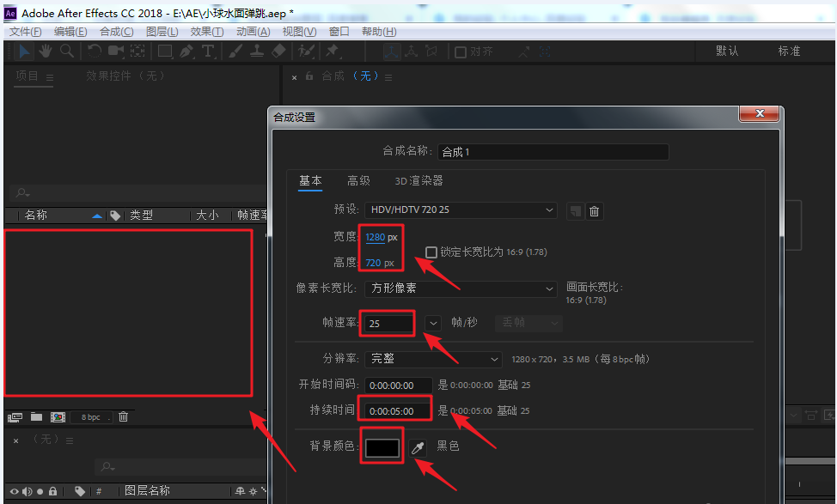This screenshot has height=504, width=837.
Task: Create a new folder in Project panel
Action: pyautogui.click(x=36, y=416)
